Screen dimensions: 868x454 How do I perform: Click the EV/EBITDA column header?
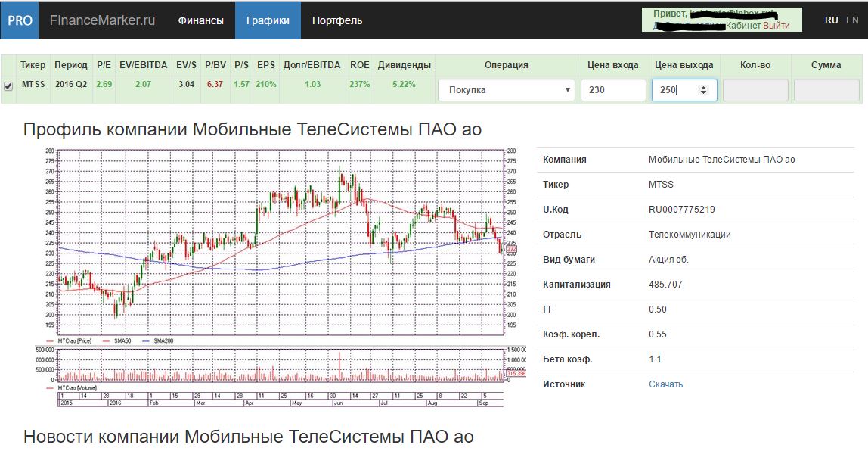coord(144,65)
